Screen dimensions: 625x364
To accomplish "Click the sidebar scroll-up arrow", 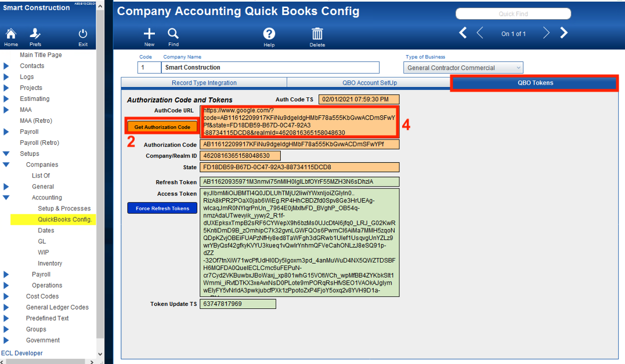I will pos(100,6).
